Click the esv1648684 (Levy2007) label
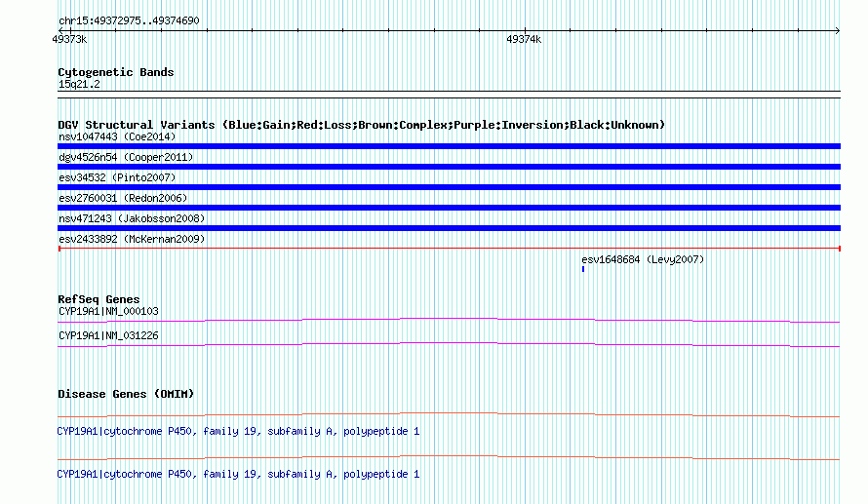Image resolution: width=868 pixels, height=504 pixels. point(643,259)
